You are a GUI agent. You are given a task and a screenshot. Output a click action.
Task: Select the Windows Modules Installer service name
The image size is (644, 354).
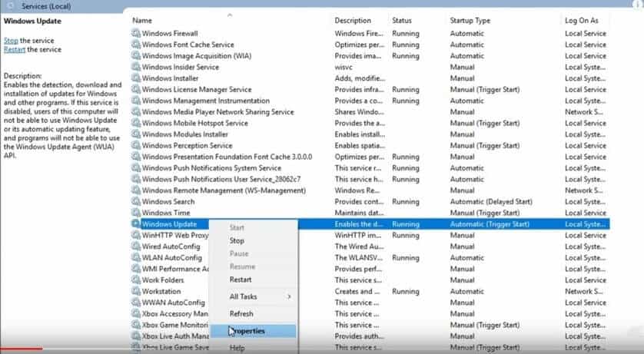coord(184,134)
